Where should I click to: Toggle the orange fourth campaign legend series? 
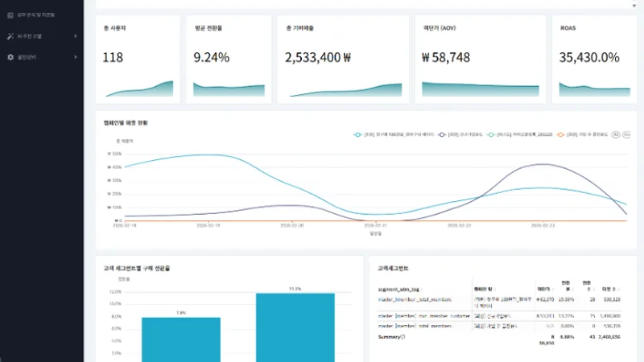coord(582,134)
